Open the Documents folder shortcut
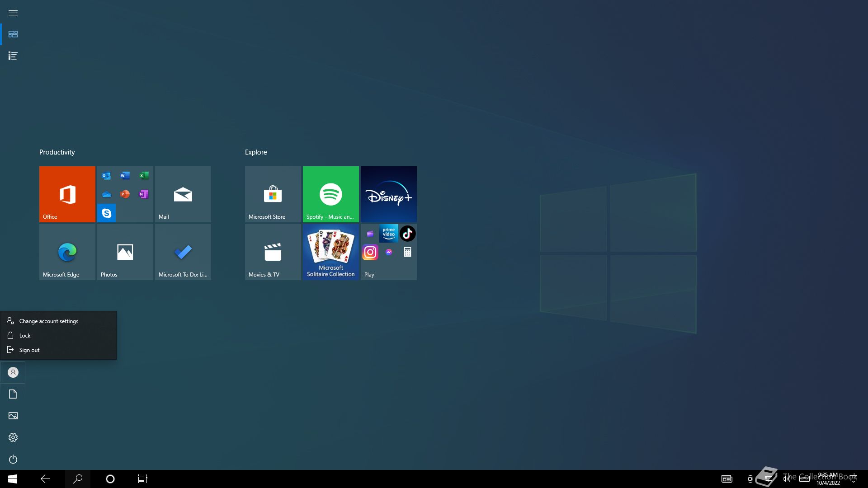The image size is (868, 488). (x=13, y=394)
